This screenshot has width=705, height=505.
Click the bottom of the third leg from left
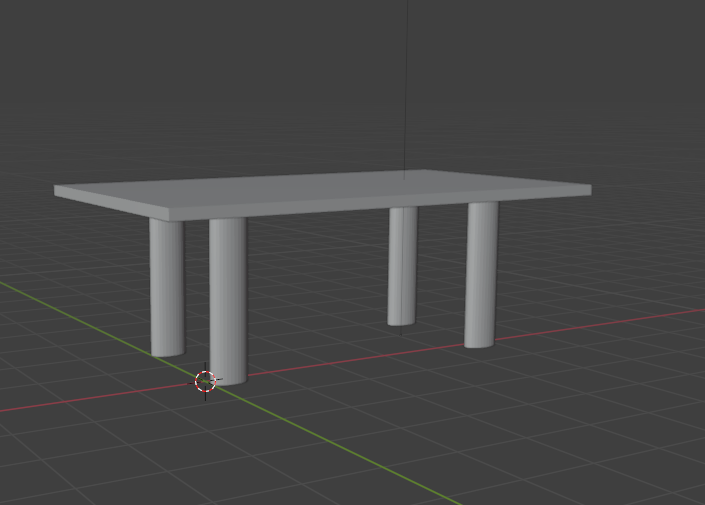click(401, 320)
